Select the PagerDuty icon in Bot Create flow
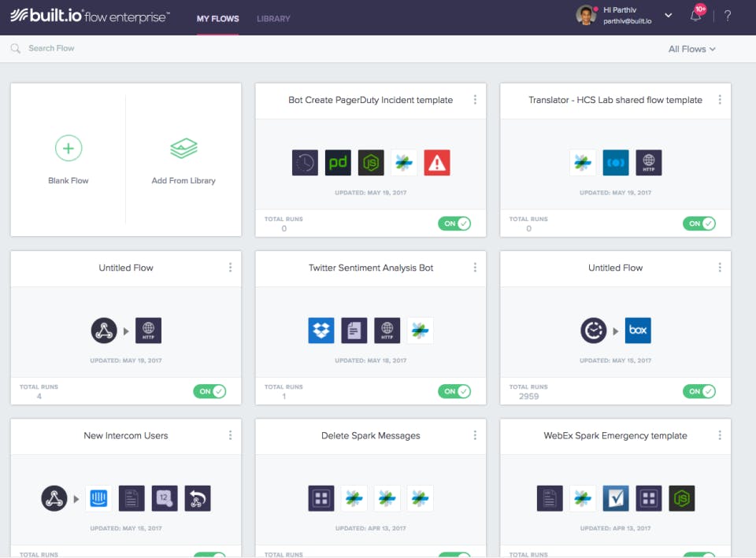This screenshot has height=558, width=756. (338, 162)
